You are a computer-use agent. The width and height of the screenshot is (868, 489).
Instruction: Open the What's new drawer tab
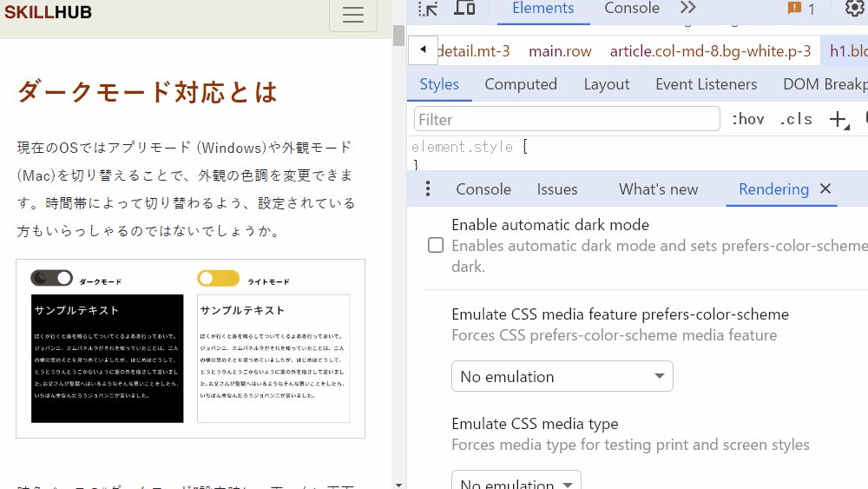click(658, 189)
